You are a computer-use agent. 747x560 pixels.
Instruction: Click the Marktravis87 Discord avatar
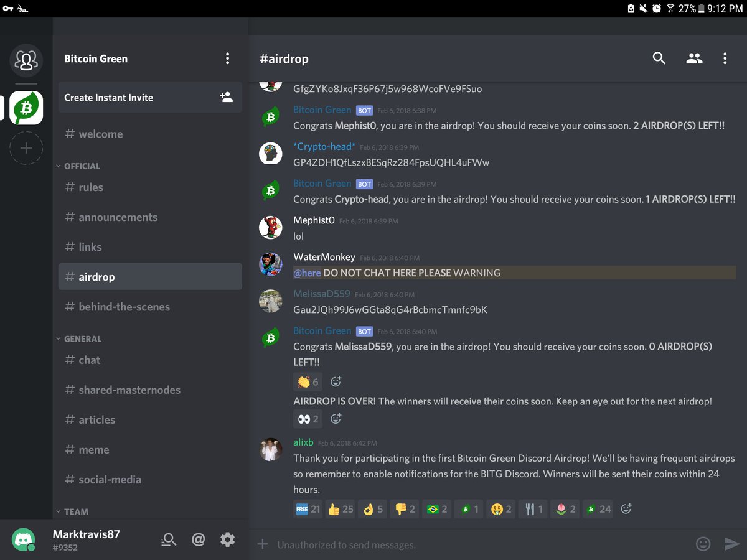(24, 539)
